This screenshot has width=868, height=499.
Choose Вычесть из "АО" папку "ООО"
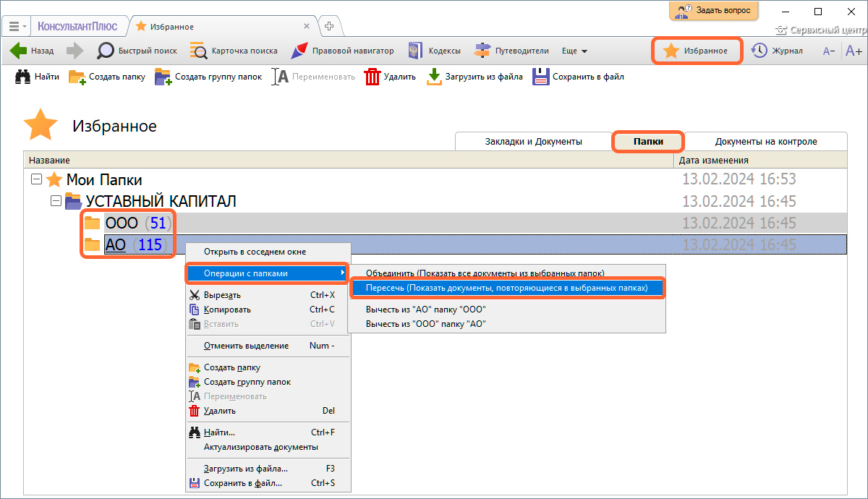[506, 310]
